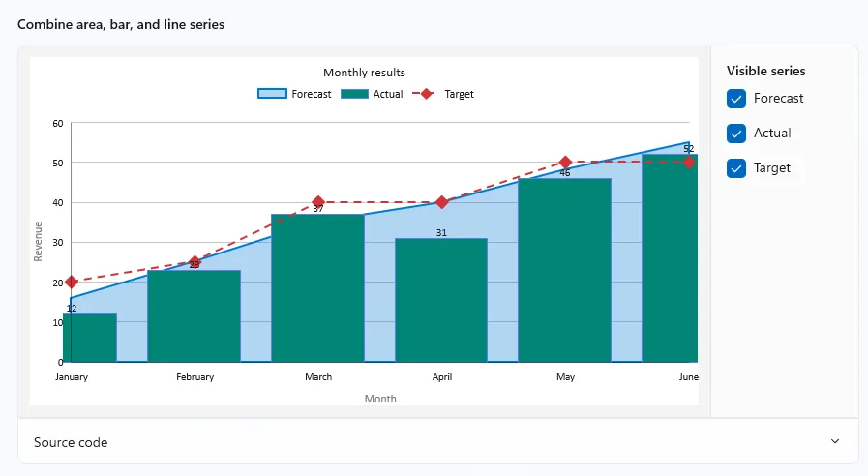
Task: Click the 'Monthly results' chart title
Action: (x=364, y=73)
